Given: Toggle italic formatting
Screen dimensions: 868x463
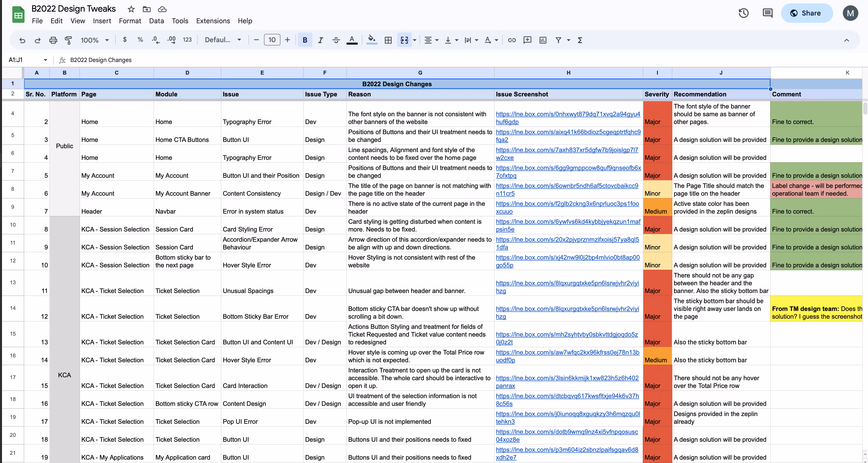Looking at the screenshot, I should pyautogui.click(x=320, y=40).
